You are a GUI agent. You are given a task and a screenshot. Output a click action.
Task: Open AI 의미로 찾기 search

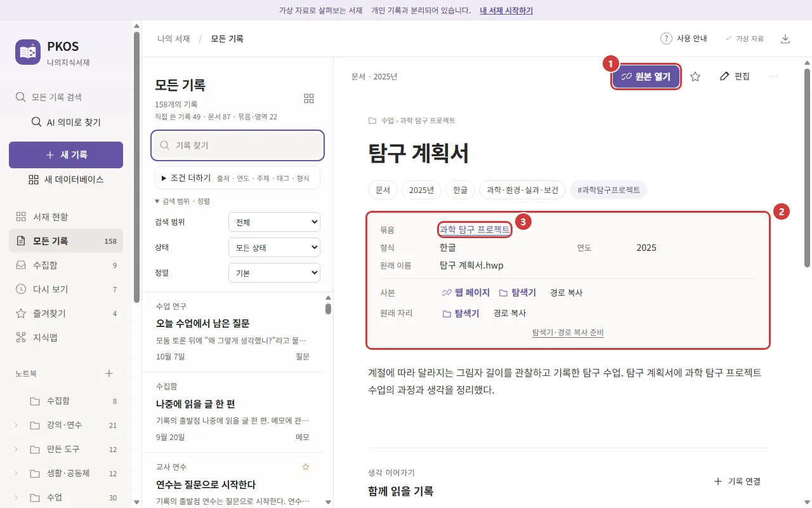[66, 122]
